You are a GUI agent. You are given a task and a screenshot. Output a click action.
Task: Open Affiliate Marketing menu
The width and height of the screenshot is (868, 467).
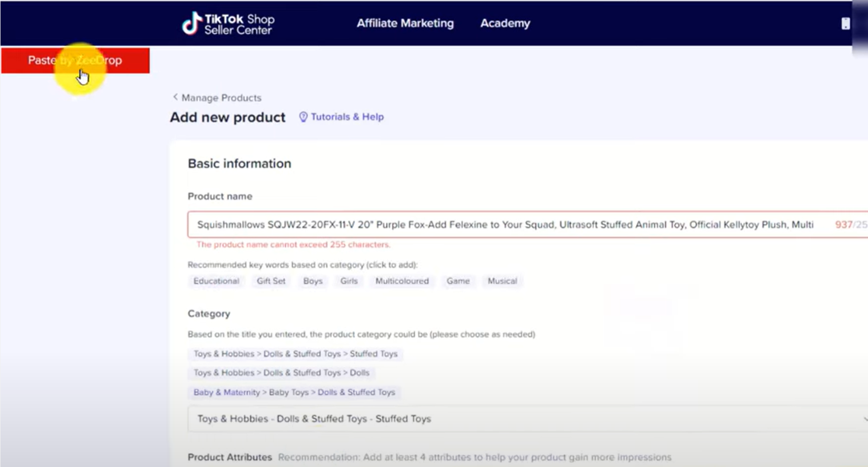[405, 23]
